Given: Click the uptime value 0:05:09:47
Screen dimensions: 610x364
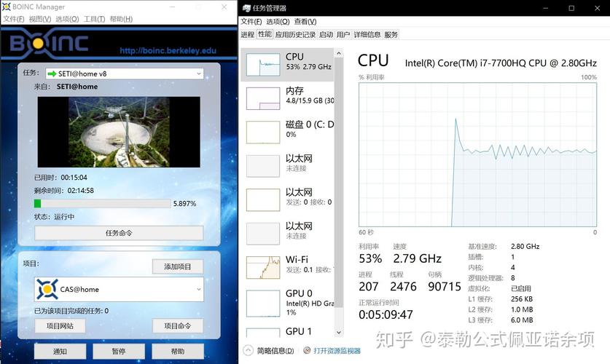Looking at the screenshot, I should click(x=386, y=314).
